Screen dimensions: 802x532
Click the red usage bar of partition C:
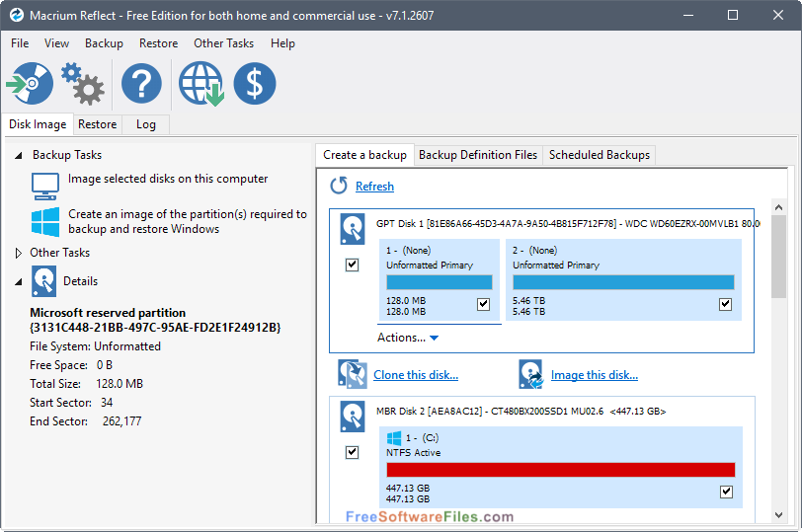coord(561,470)
